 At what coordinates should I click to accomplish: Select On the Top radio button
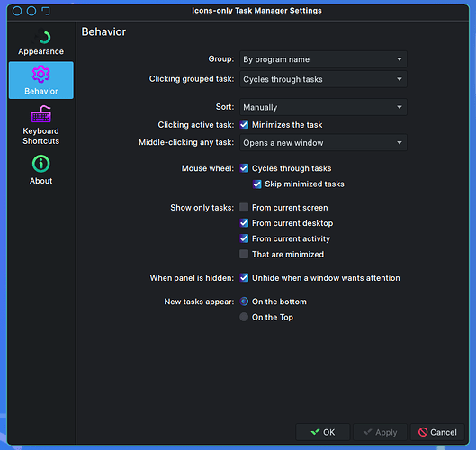[244, 317]
